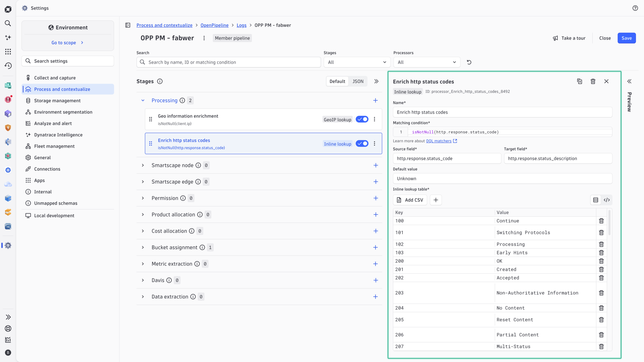Screen dimensions: 644x362
Task: Expand stages panel with double chevron
Action: pos(376,81)
